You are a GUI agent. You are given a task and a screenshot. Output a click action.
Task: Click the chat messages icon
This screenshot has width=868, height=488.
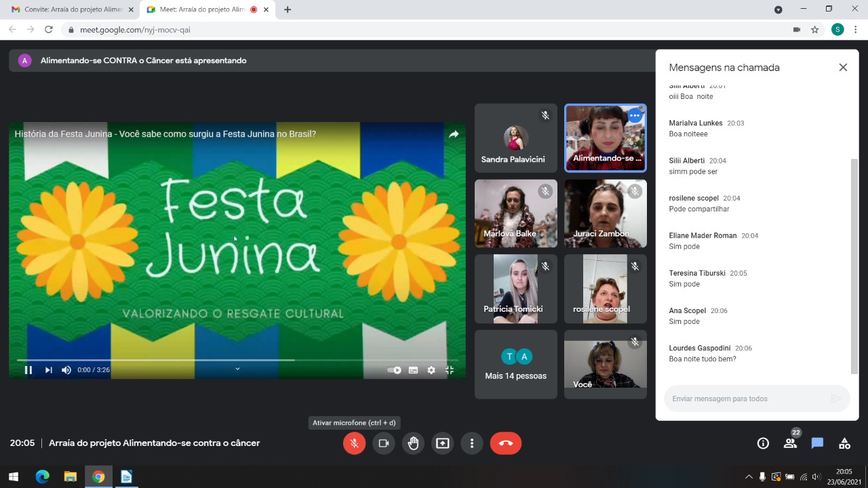pyautogui.click(x=817, y=443)
